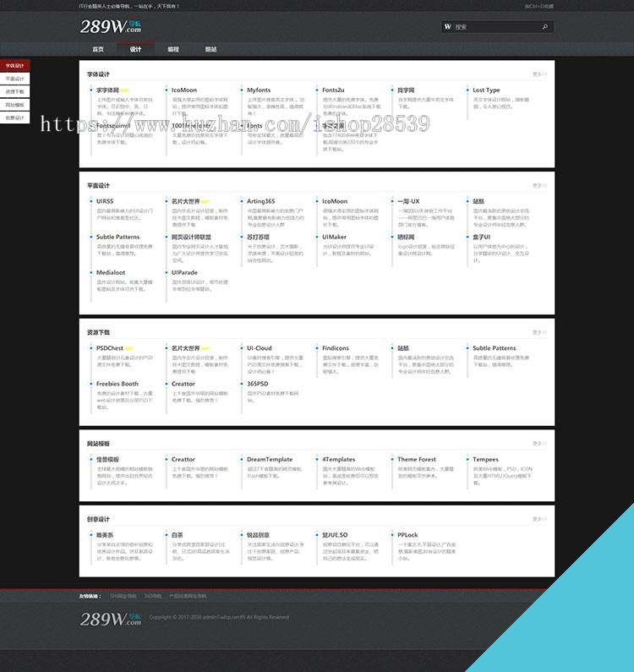Open the 怪兽模板 link
Image resolution: width=634 pixels, height=672 pixels.
coord(107,459)
